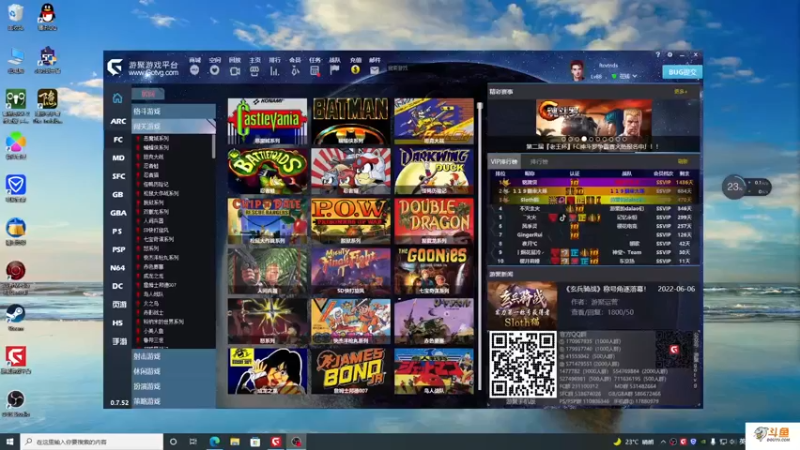
Task: Click the red G platform taskbar icon
Action: point(276,441)
